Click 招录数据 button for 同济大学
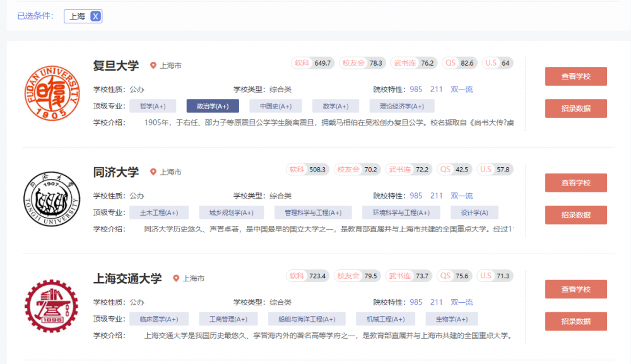This screenshot has width=631, height=364. pos(576,215)
